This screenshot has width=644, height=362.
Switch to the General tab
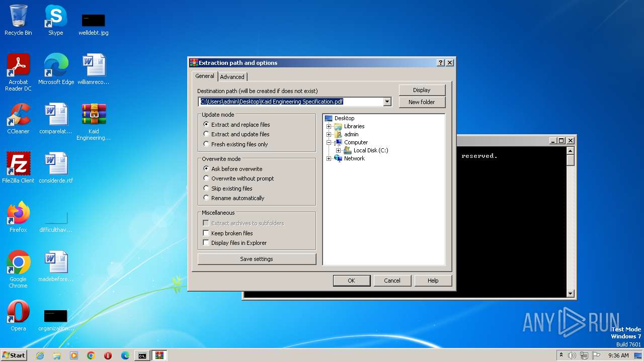click(x=205, y=76)
